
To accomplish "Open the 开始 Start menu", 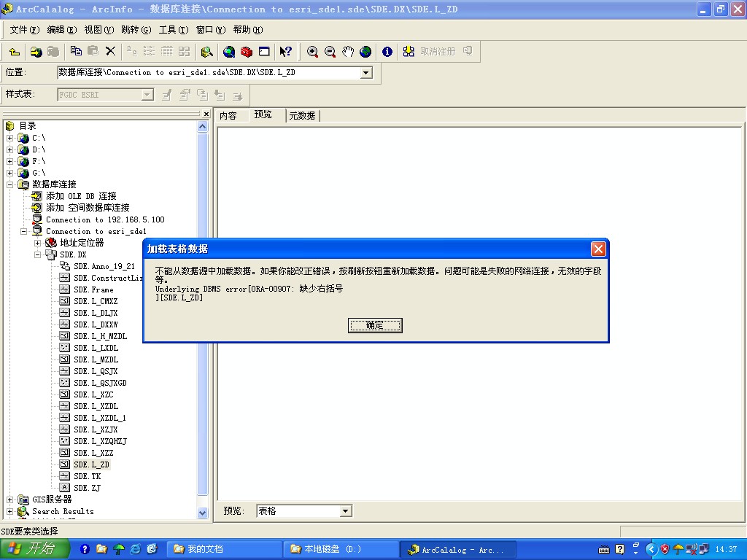I will (x=34, y=549).
